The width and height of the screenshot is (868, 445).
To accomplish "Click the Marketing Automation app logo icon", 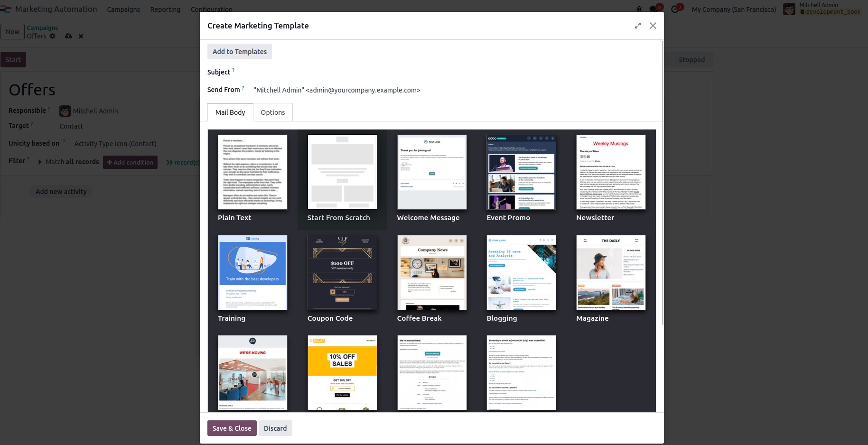I will [x=7, y=9].
